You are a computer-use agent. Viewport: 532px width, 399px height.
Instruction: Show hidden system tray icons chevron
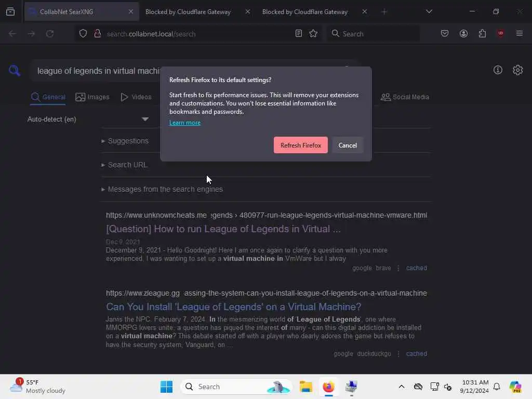(x=402, y=387)
